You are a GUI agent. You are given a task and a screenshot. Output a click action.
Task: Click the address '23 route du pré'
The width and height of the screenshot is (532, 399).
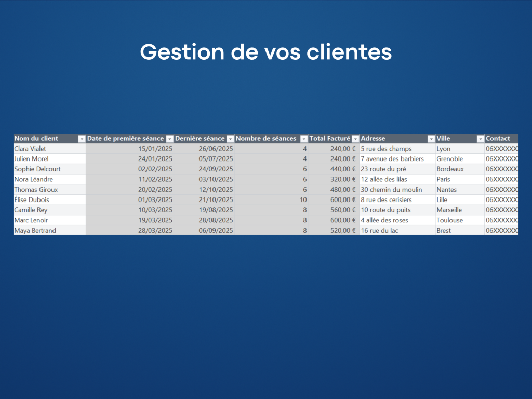[x=383, y=169]
